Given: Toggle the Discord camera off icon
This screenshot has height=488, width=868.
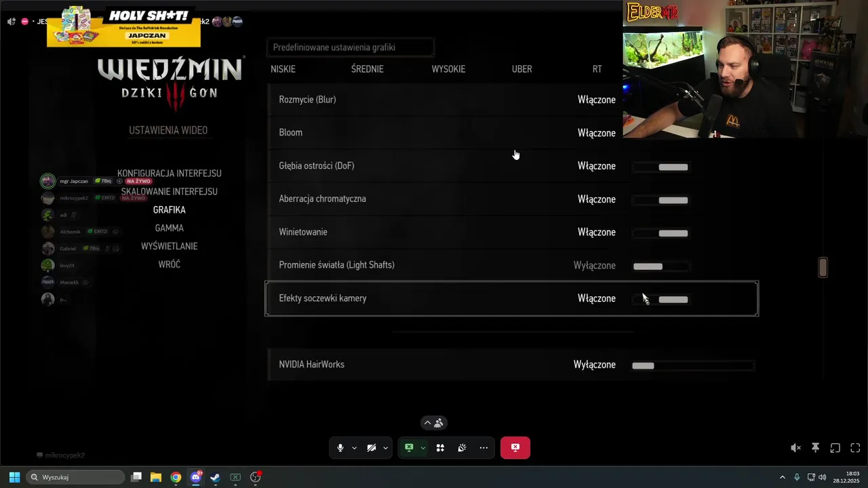Looking at the screenshot, I should 372,448.
